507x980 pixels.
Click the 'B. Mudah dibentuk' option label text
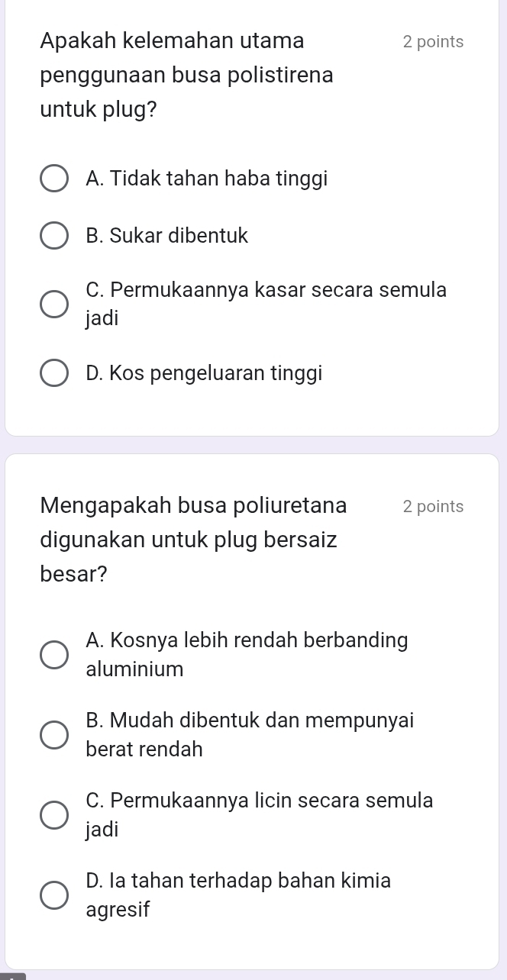point(250,721)
